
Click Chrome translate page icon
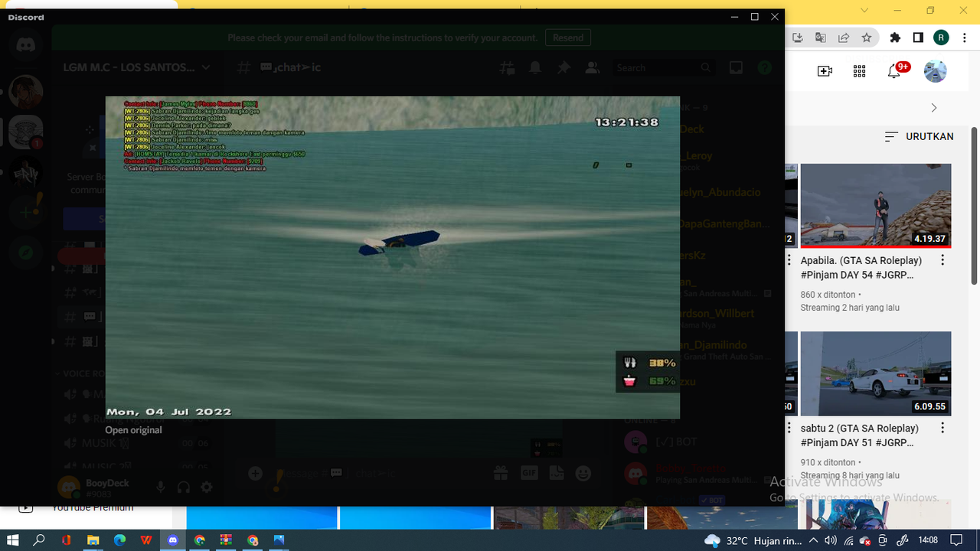820,37
